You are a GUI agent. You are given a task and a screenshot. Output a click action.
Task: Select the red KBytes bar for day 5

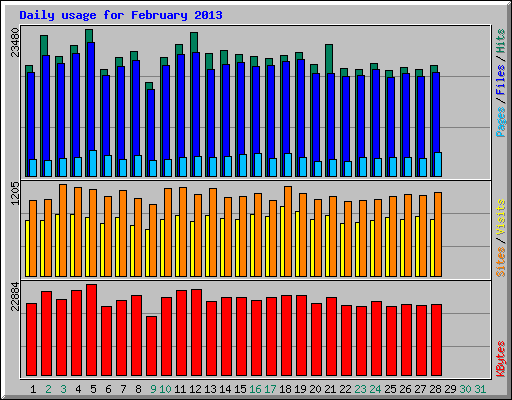pos(91,330)
